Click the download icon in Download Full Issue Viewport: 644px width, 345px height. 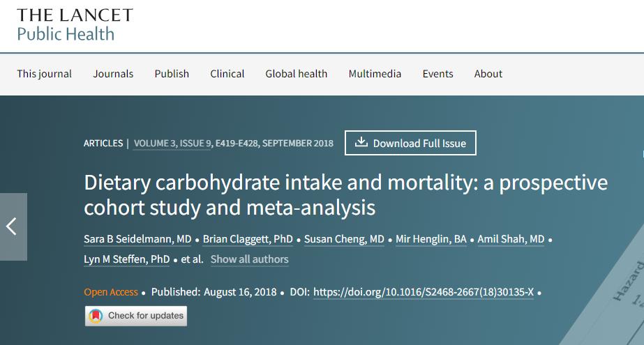[x=361, y=143]
